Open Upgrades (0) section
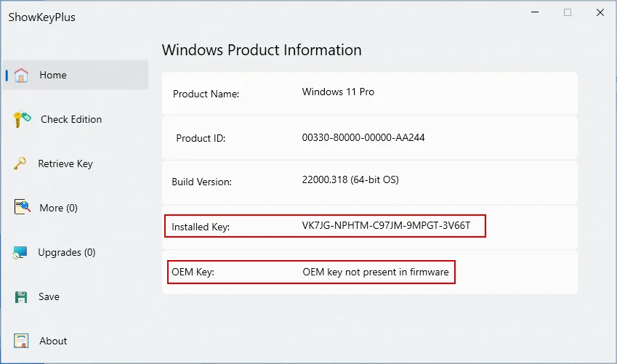The image size is (617, 364). pyautogui.click(x=66, y=253)
